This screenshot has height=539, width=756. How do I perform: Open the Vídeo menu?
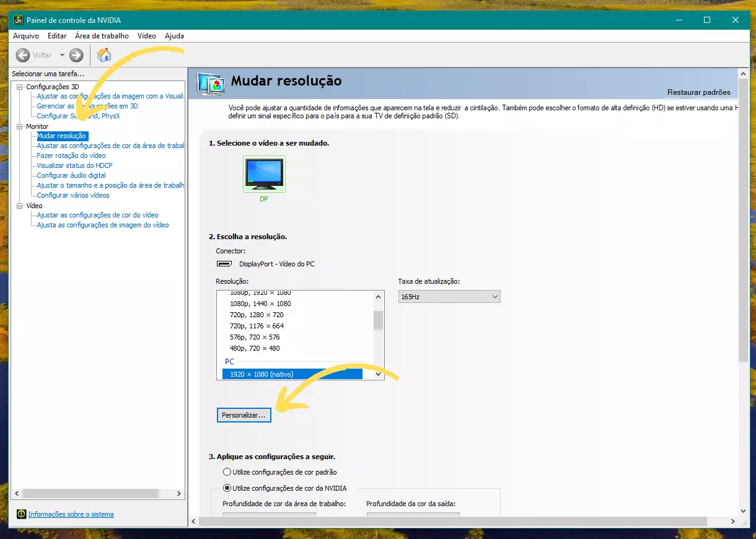[x=147, y=36]
